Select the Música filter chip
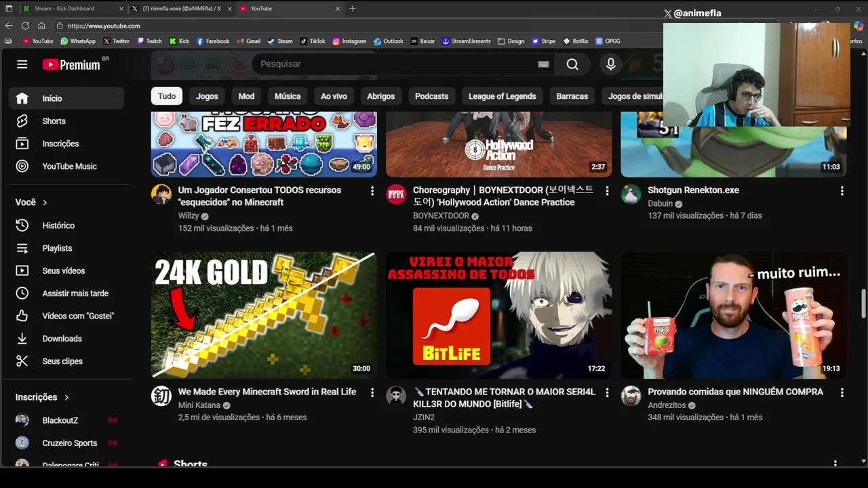This screenshot has height=488, width=868. click(x=288, y=96)
